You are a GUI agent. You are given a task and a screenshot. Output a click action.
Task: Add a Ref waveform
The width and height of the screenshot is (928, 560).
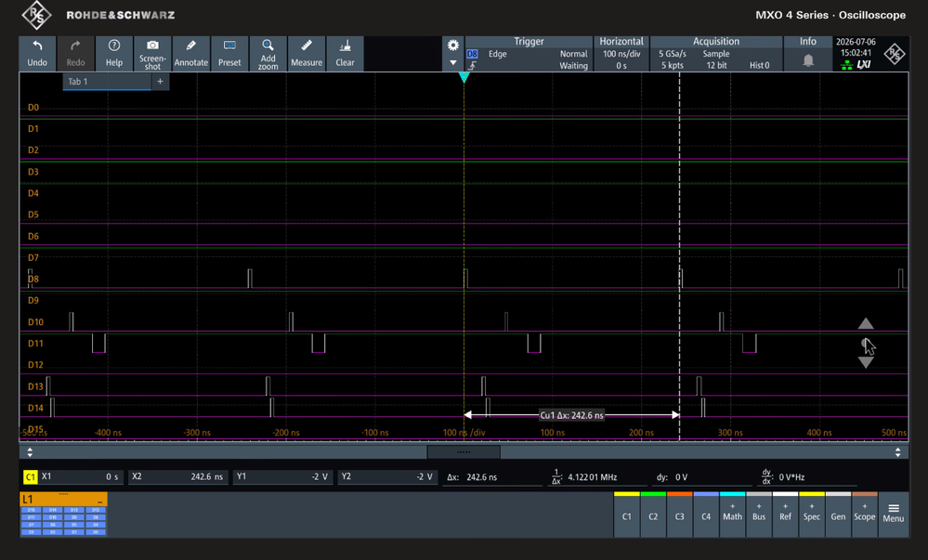click(x=785, y=514)
